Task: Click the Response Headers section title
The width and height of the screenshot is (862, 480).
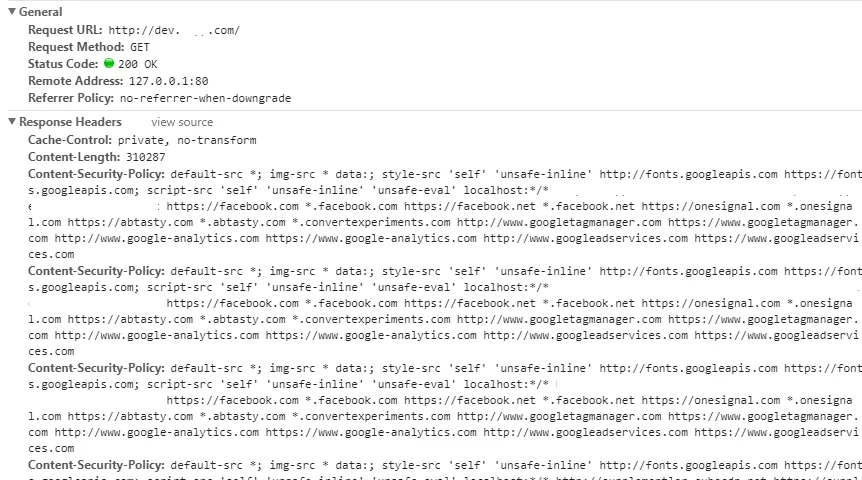Action: tap(70, 122)
